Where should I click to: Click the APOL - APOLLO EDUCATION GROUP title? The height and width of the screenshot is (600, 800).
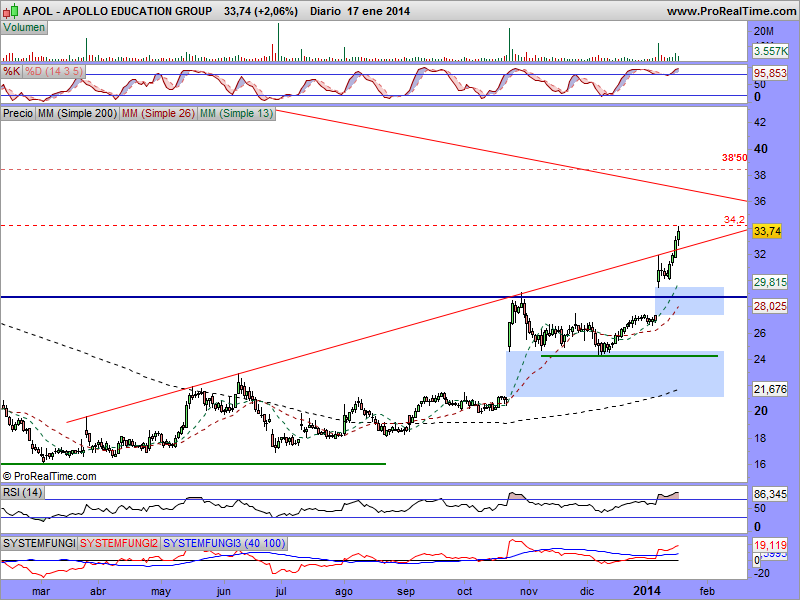[x=117, y=11]
